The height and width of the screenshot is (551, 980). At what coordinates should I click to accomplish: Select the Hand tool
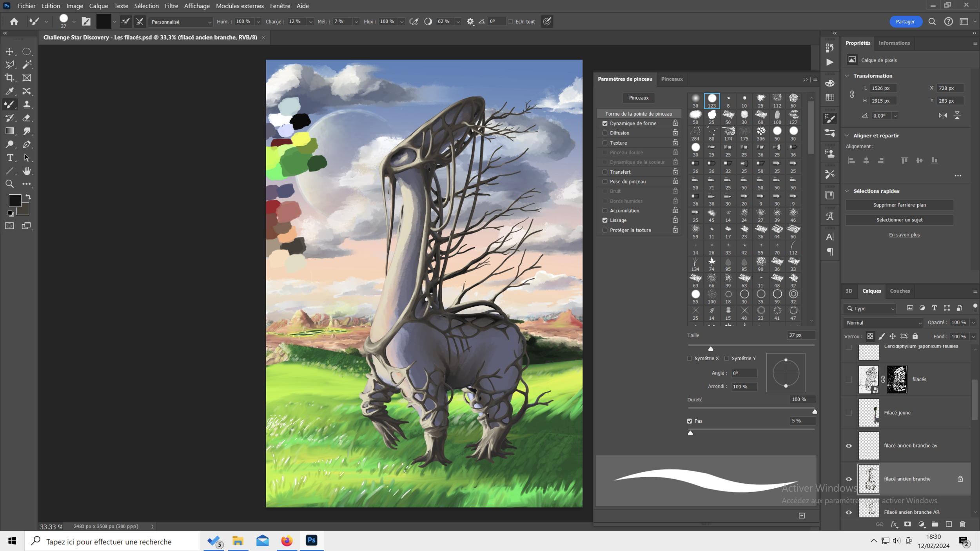tap(27, 171)
